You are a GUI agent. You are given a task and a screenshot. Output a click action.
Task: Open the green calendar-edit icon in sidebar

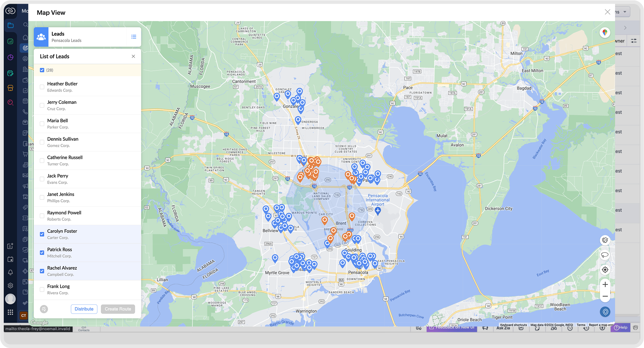(x=11, y=73)
